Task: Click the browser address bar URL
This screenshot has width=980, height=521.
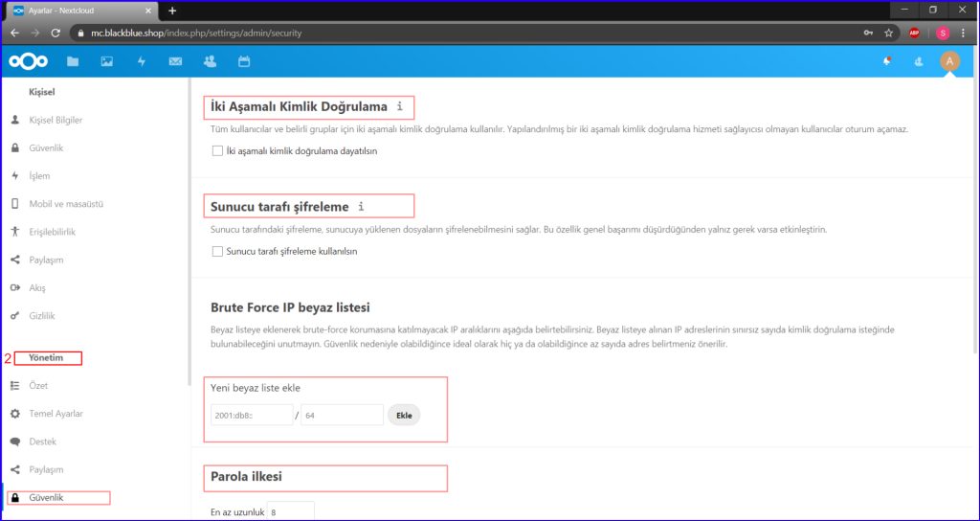Action: click(x=197, y=33)
